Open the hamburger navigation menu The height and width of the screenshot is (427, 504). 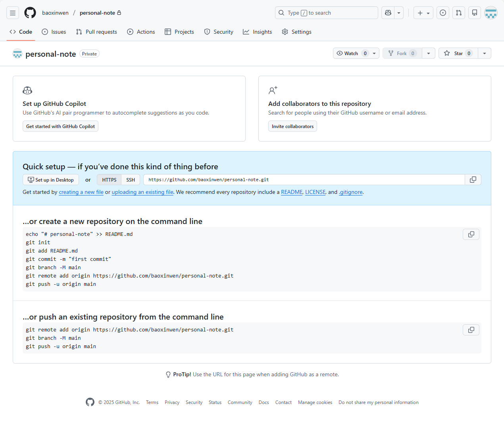pos(13,13)
